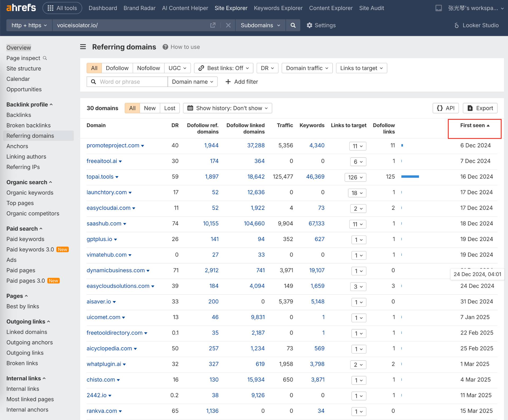Filter by Nofollow links
This screenshot has width=508, height=420.
tap(148, 68)
